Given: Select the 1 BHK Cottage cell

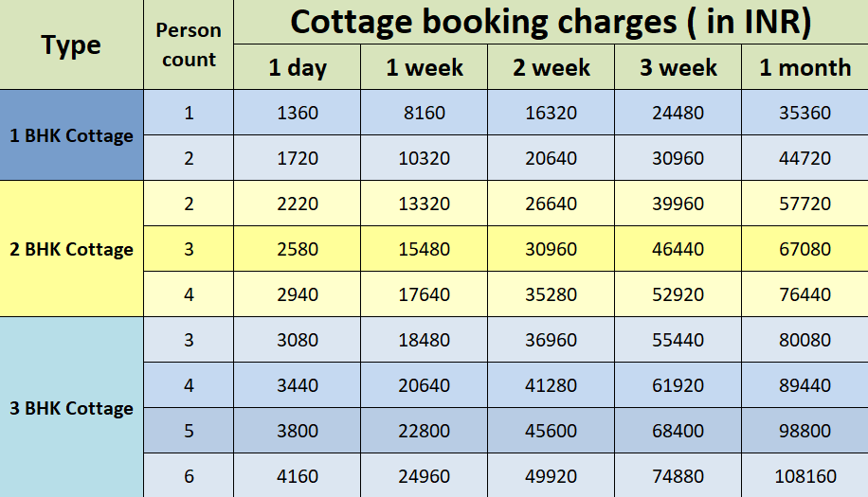Looking at the screenshot, I should pos(71,135).
